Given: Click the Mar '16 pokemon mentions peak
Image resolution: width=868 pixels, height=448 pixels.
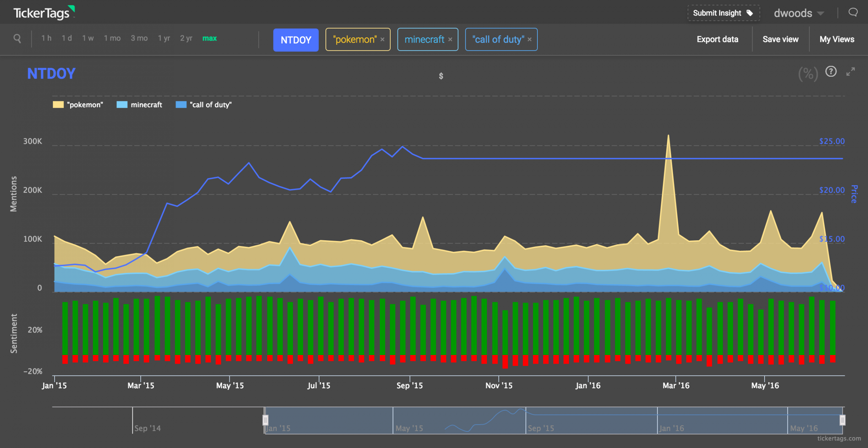Looking at the screenshot, I should click(x=668, y=136).
